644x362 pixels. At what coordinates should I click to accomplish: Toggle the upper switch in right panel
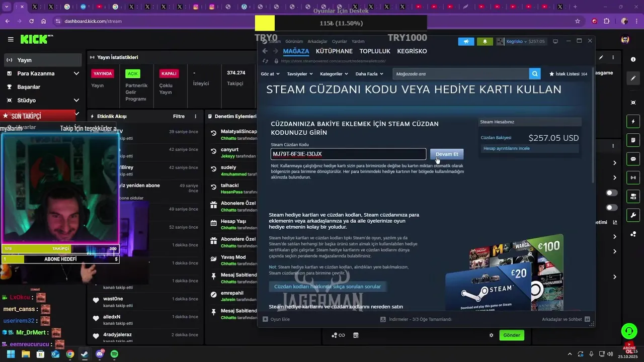(612, 193)
